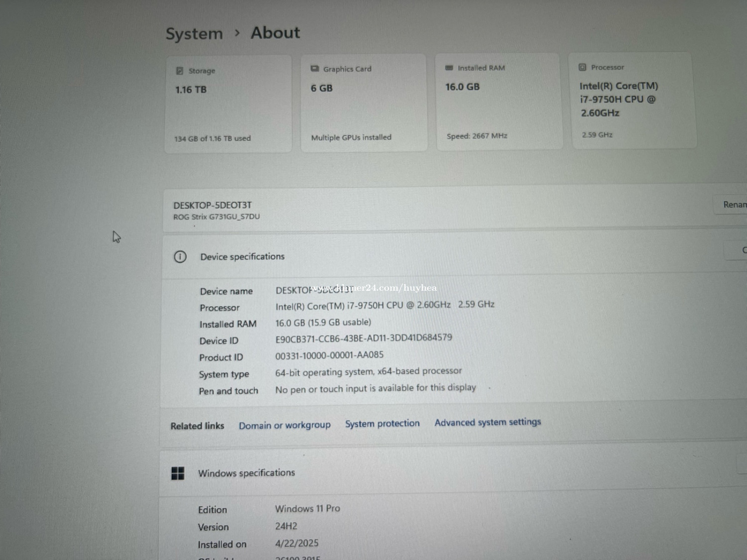Image resolution: width=747 pixels, height=560 pixels.
Task: Open the Installed RAM 16.0 GB card
Action: pyautogui.click(x=499, y=101)
